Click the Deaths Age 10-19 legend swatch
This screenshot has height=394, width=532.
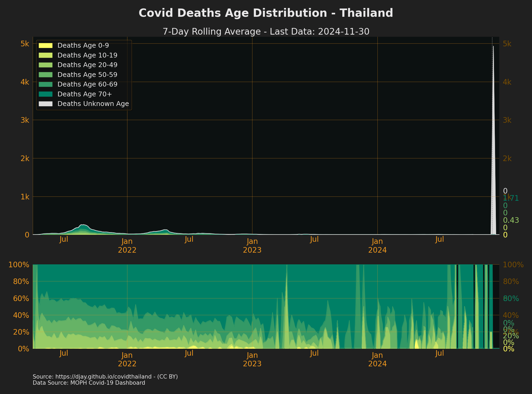point(45,55)
